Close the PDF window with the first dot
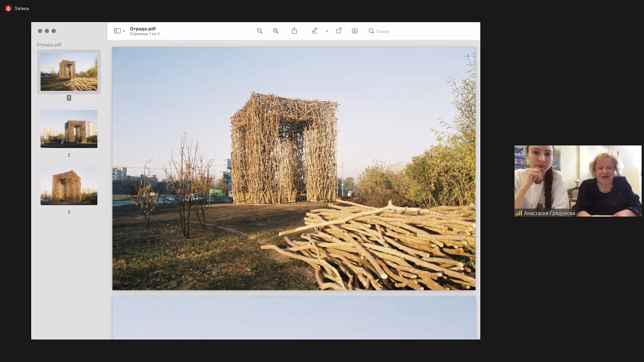Viewport: 644px width, 362px height. tap(40, 31)
